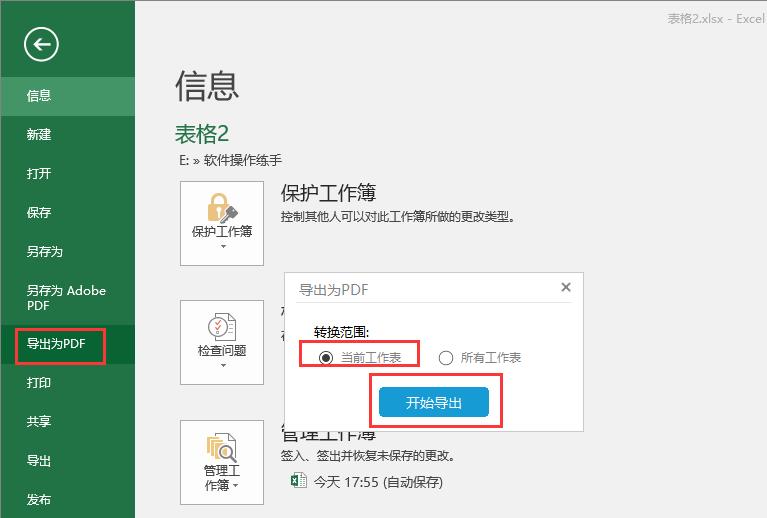Click the back arrow circle icon
767x518 pixels.
[42, 43]
